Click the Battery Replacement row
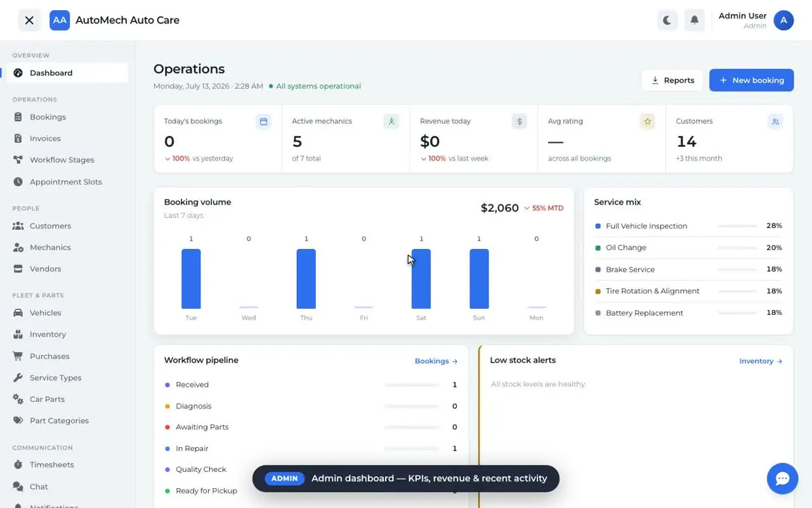Viewport: 812px width, 508px height. coord(688,312)
